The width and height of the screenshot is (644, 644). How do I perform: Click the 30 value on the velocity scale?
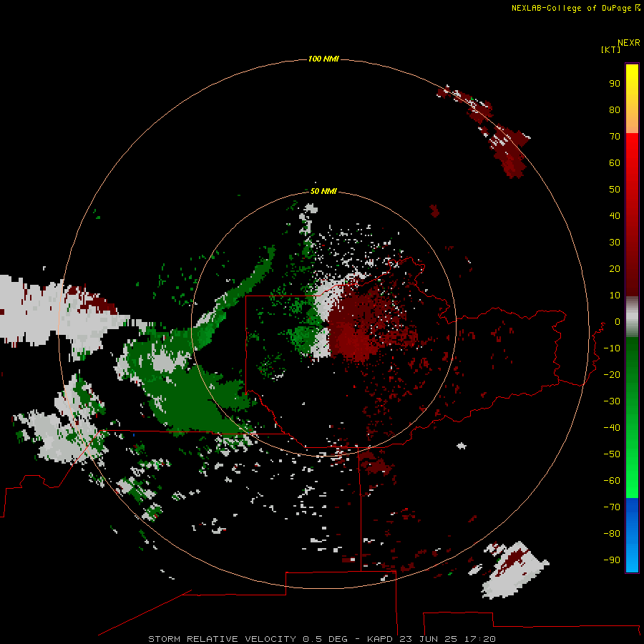click(615, 243)
